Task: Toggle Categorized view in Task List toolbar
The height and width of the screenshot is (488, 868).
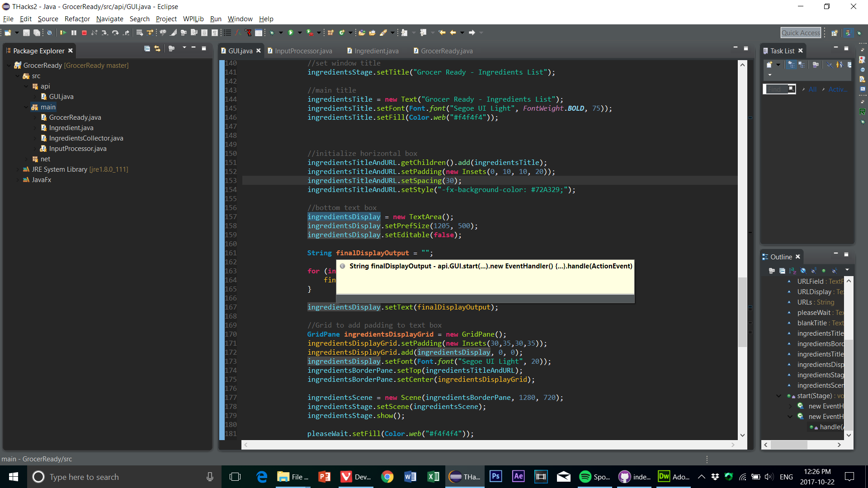Action: (x=791, y=65)
